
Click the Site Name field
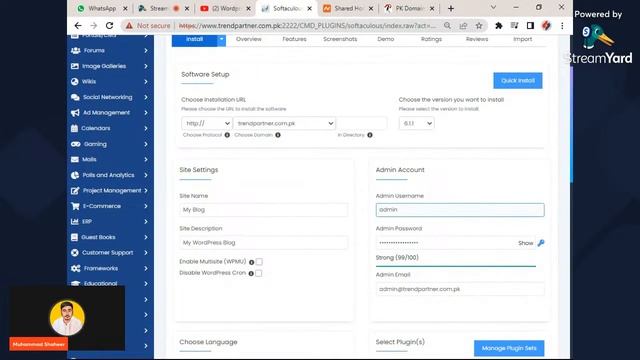(264, 210)
